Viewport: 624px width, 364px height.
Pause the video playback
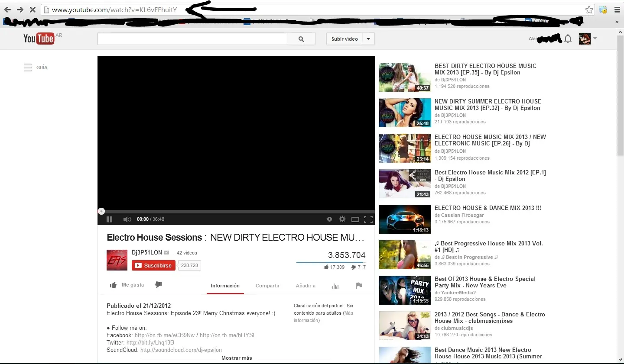pyautogui.click(x=109, y=219)
